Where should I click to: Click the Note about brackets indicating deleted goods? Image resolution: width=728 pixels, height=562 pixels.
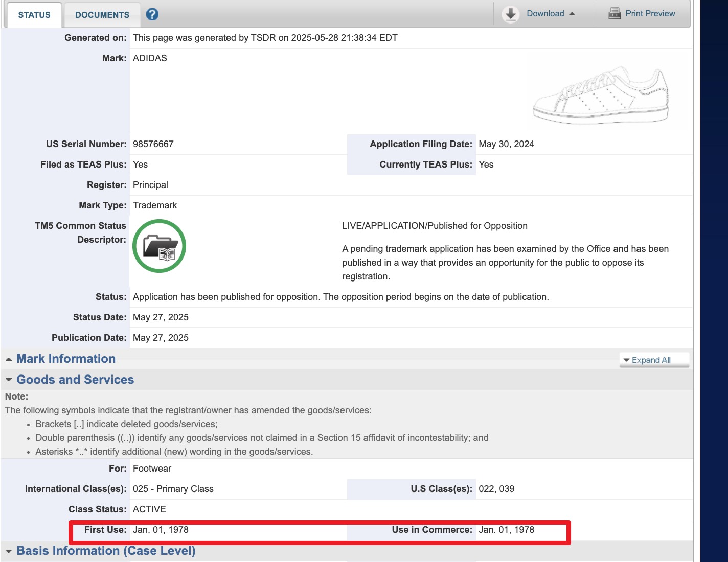point(126,424)
